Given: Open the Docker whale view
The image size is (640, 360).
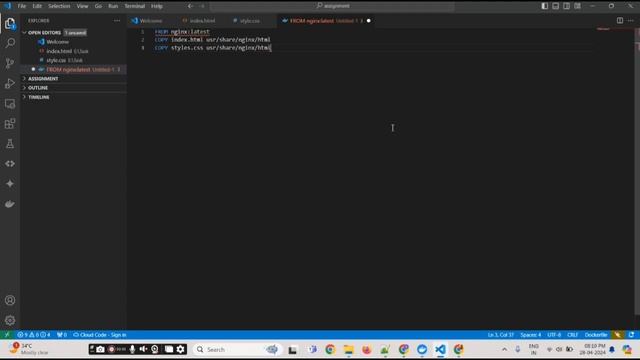Looking at the screenshot, I should pos(10,204).
